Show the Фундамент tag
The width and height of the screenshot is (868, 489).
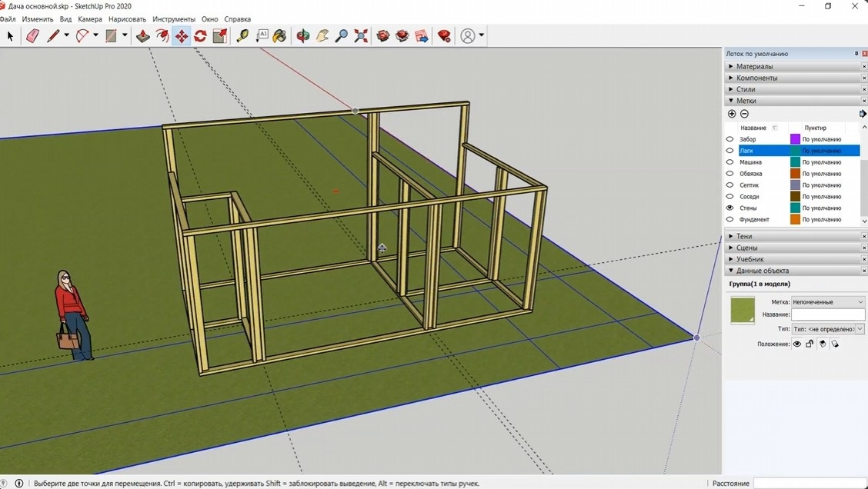click(729, 220)
